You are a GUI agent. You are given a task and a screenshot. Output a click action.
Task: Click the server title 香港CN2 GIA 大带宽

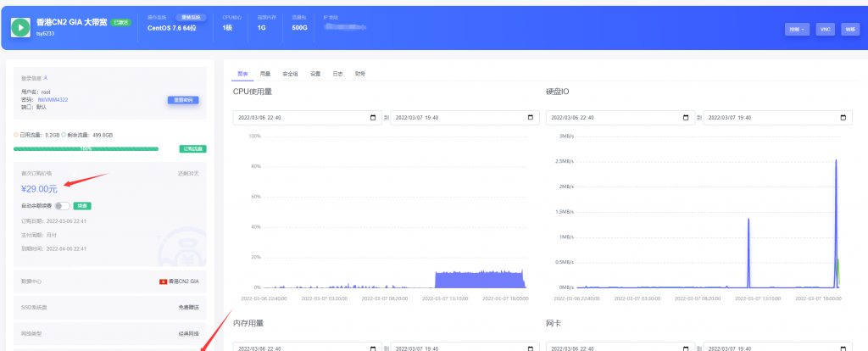coord(71,23)
